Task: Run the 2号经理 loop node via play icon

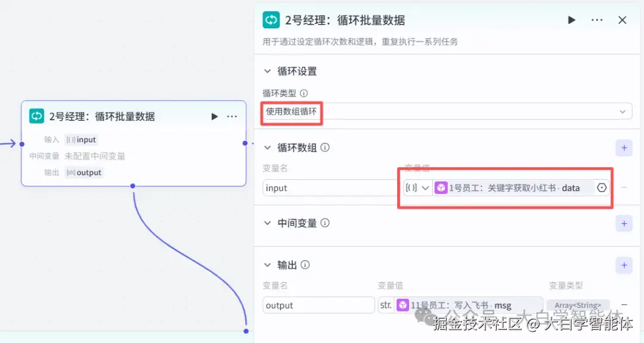Action: point(571,20)
